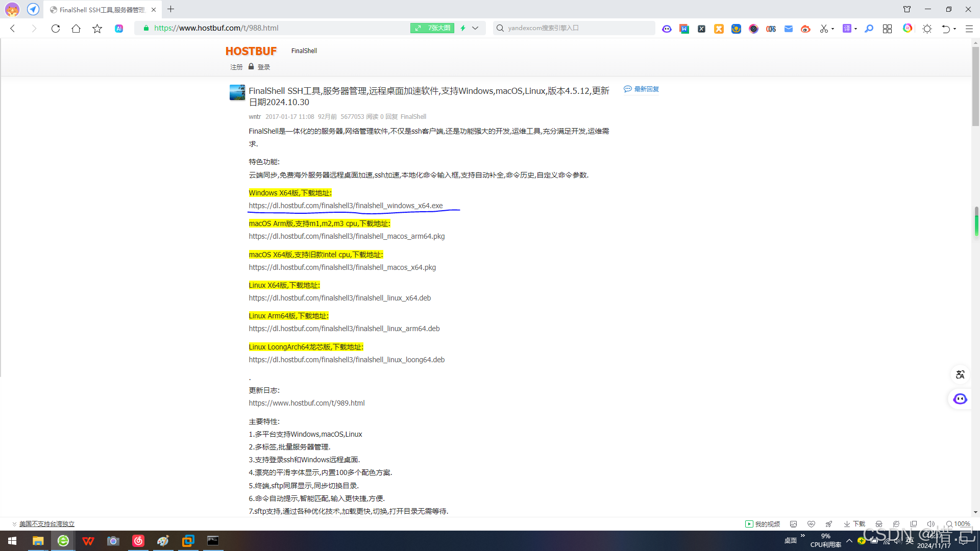Click the HOSTBUF site logo
The width and height of the screenshot is (980, 551).
pos(251,51)
